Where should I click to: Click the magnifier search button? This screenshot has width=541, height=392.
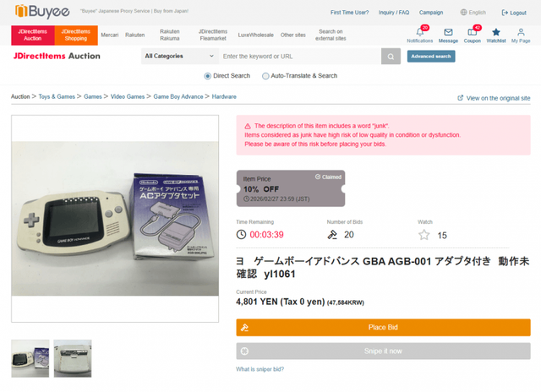[391, 57]
